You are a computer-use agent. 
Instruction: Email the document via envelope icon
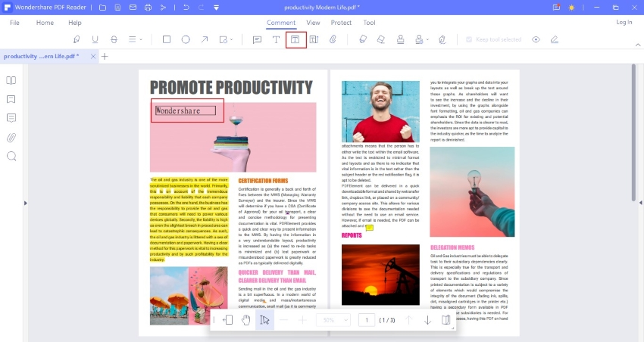pos(133,8)
